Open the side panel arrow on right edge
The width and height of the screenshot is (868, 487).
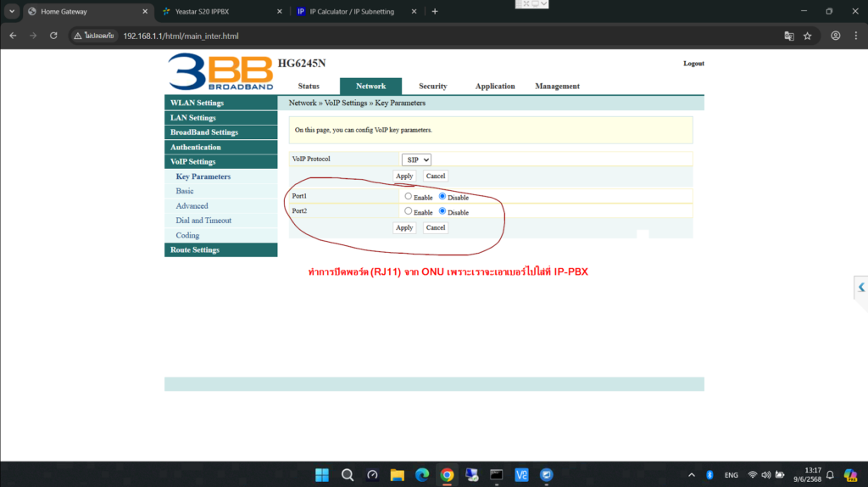tap(861, 288)
